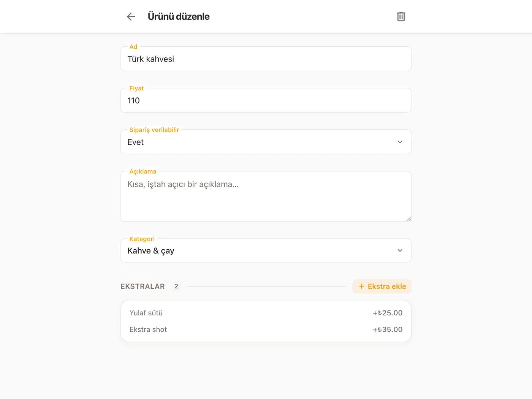The width and height of the screenshot is (532, 399).
Task: Select the Yulaf sütü extra row
Action: (266, 313)
